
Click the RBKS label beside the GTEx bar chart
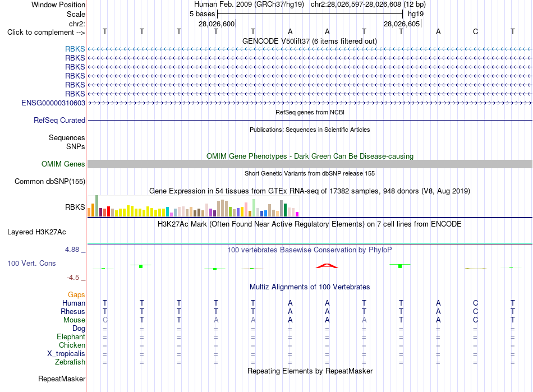click(x=75, y=207)
